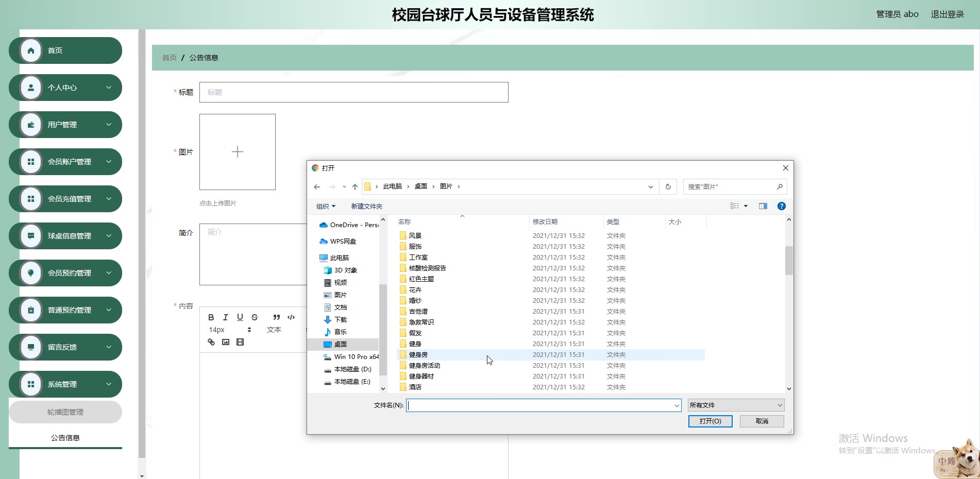Insert link using the chain icon
This screenshot has height=479, width=980.
[x=211, y=342]
